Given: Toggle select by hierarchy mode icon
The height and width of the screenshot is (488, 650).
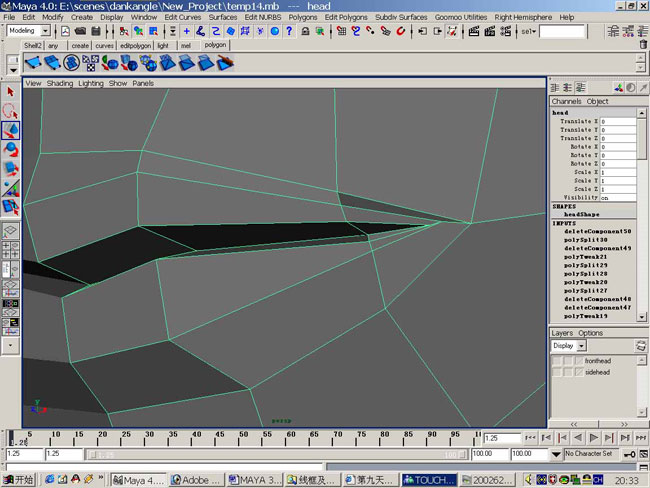Looking at the screenshot, I should click(124, 31).
